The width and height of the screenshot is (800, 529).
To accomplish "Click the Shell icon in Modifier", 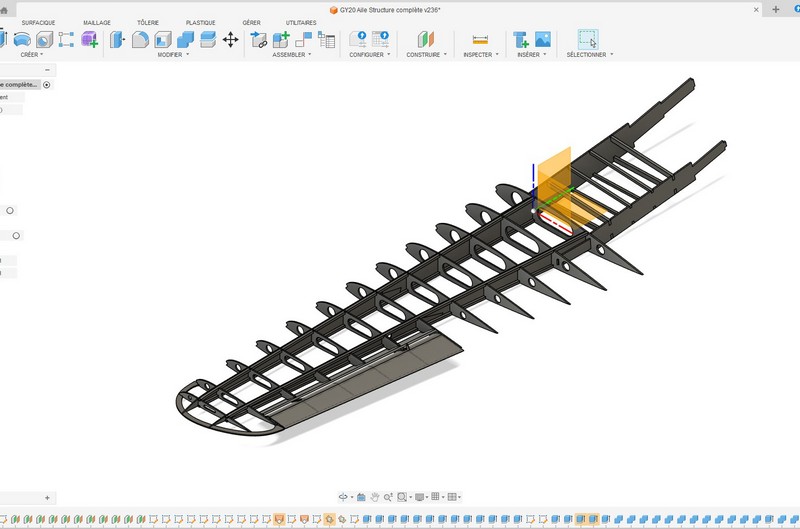I will 163,39.
